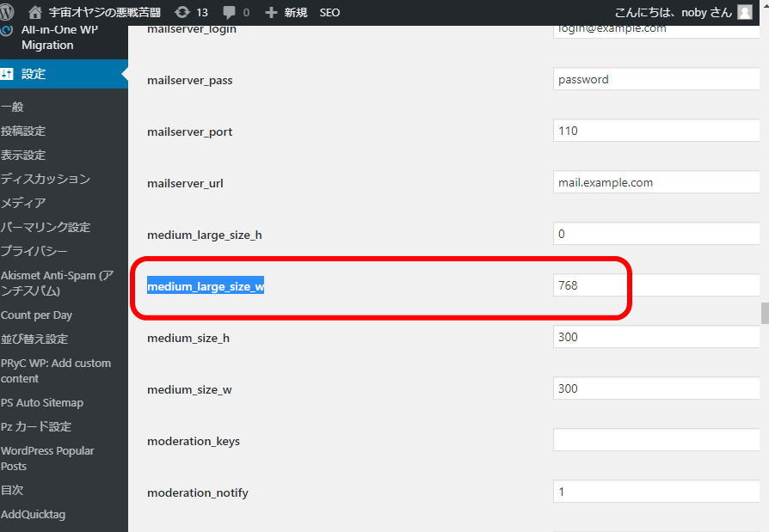Screen dimensions: 769x532
Task: Open ディスカッション settings submenu
Action: (x=45, y=179)
